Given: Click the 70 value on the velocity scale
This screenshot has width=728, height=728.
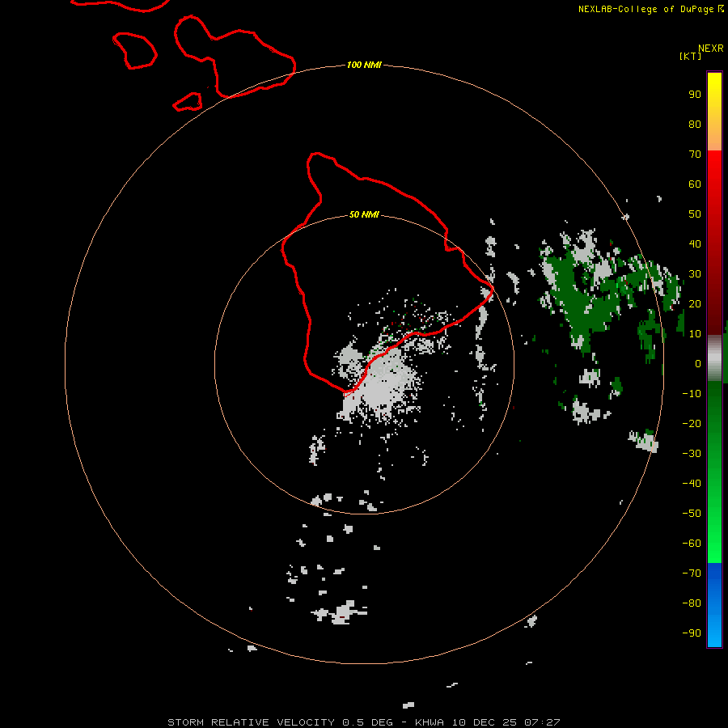Looking at the screenshot, I should [x=695, y=154].
